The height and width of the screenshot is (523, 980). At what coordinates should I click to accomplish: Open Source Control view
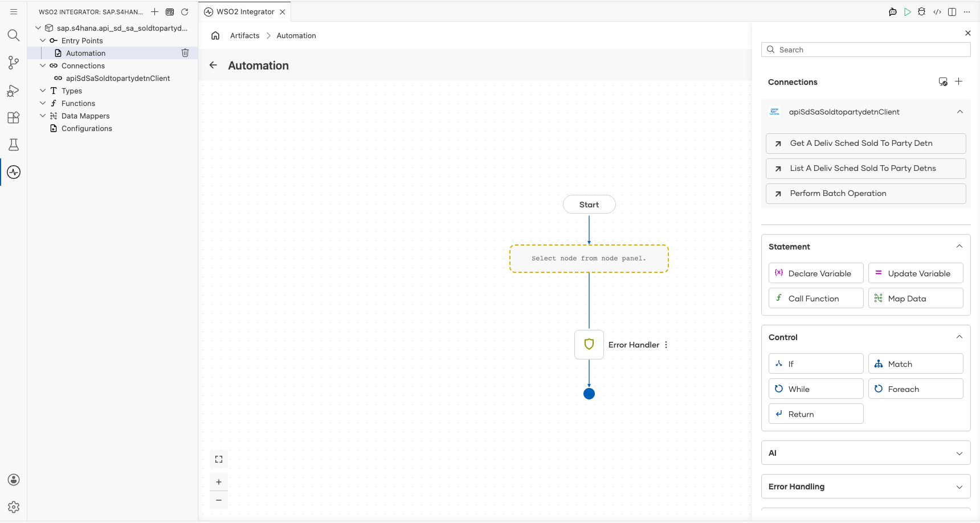pyautogui.click(x=14, y=63)
